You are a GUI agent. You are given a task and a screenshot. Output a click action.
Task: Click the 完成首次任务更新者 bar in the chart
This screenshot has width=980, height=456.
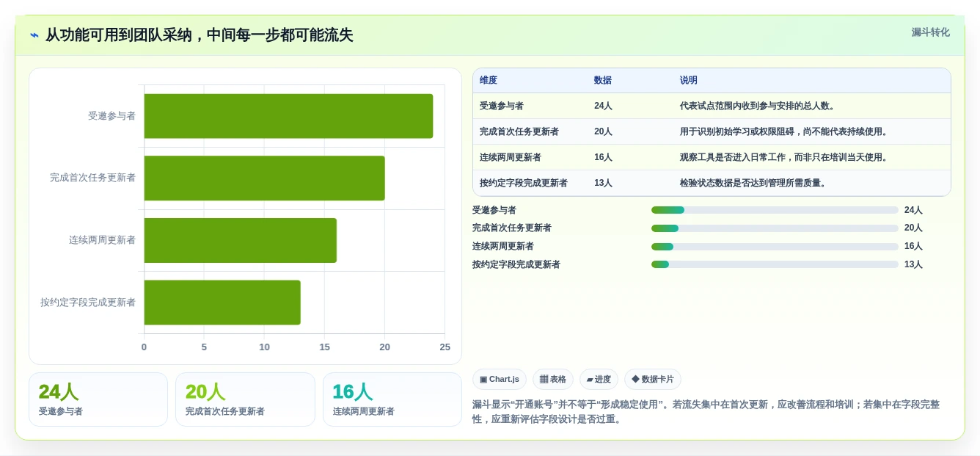[264, 178]
